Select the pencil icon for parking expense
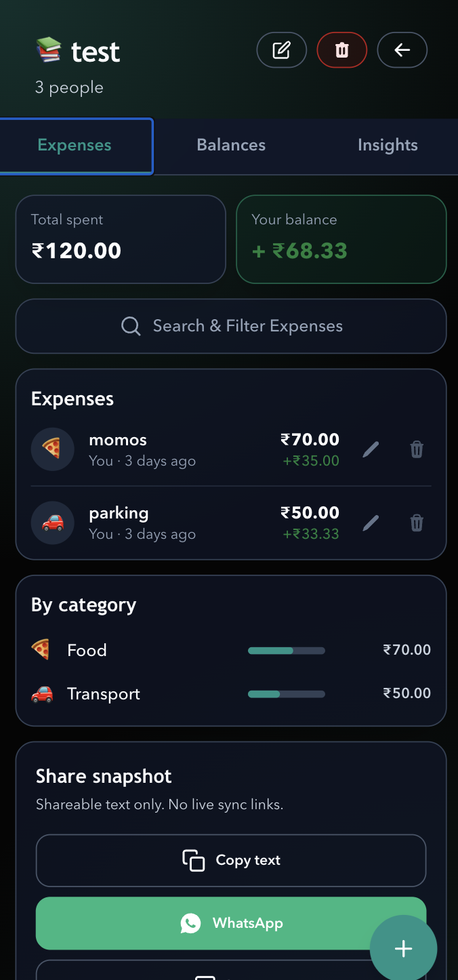 point(371,523)
